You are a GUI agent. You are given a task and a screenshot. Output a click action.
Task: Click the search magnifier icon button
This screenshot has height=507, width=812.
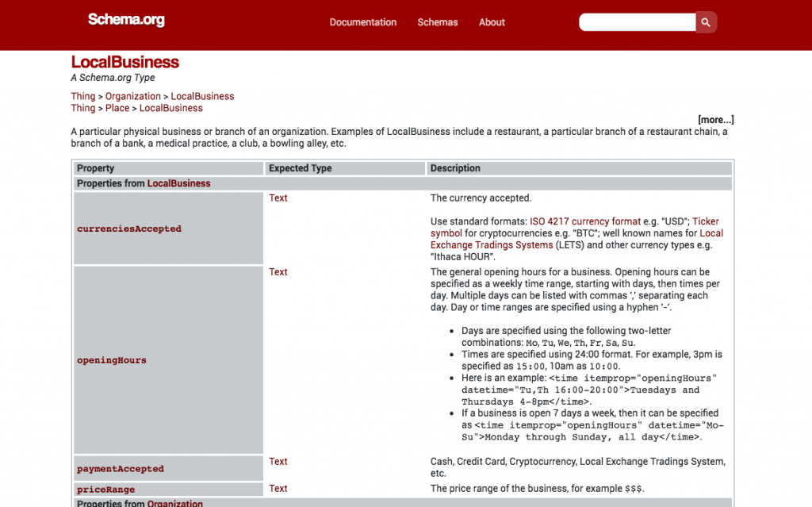point(706,22)
